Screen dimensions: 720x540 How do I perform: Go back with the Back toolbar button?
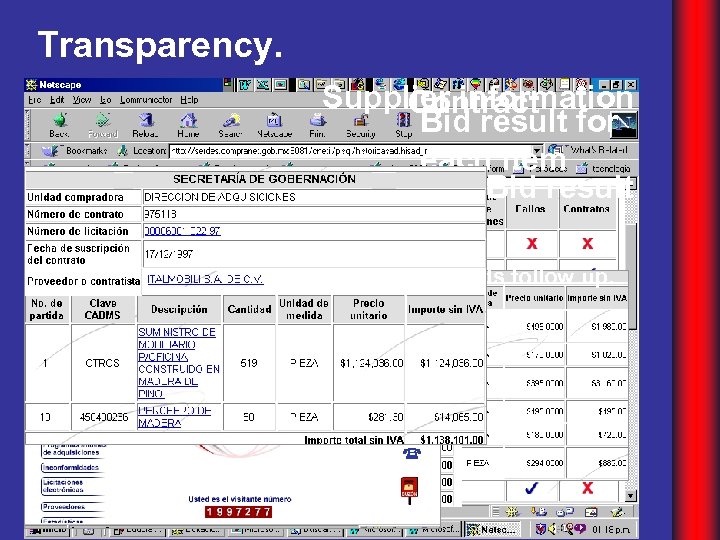(60, 125)
